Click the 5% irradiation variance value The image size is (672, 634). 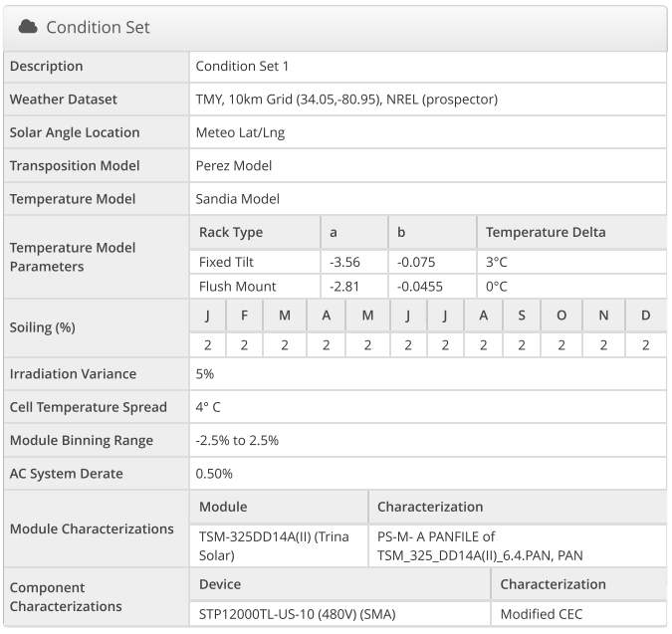pos(205,374)
